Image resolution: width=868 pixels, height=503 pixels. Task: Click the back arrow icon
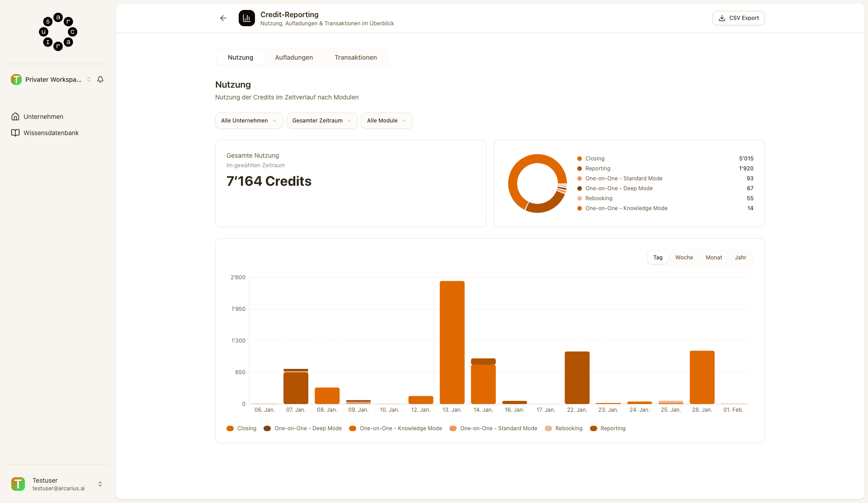click(x=223, y=18)
